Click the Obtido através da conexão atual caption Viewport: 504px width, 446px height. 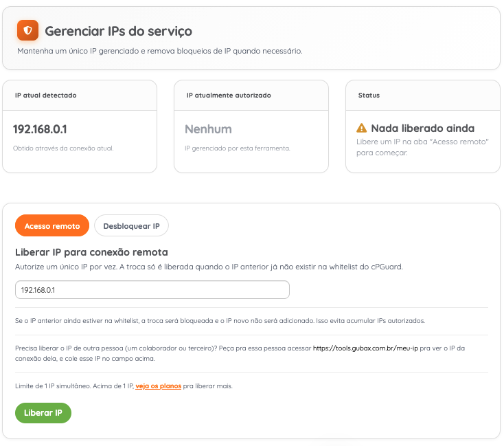tap(63, 148)
